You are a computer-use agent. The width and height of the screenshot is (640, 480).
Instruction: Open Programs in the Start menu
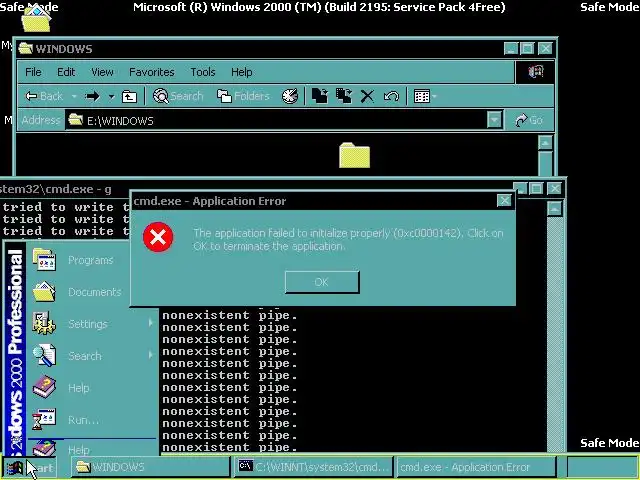pyautogui.click(x=91, y=260)
